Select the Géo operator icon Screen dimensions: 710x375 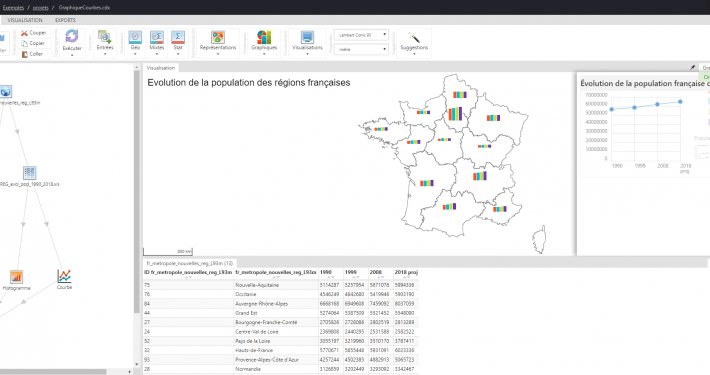pos(135,37)
